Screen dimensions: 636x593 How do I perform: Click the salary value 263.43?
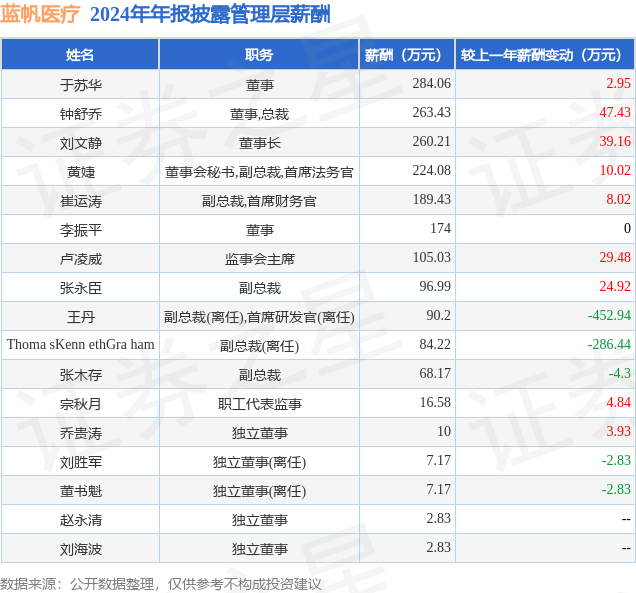pos(432,112)
